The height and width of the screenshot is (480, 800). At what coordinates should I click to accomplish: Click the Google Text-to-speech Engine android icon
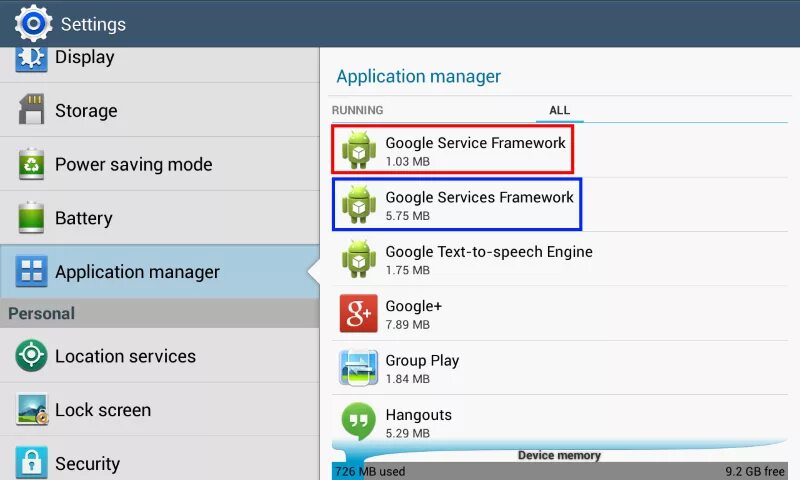coord(359,259)
